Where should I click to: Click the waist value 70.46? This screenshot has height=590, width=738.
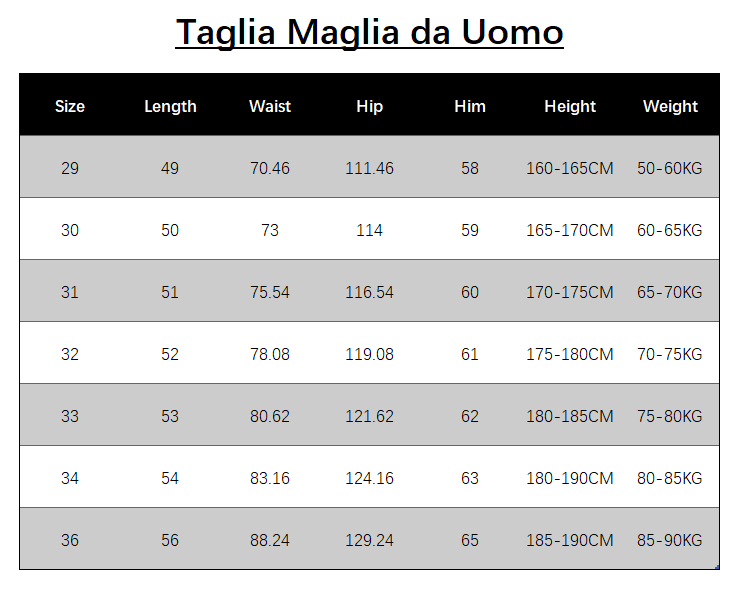click(270, 168)
